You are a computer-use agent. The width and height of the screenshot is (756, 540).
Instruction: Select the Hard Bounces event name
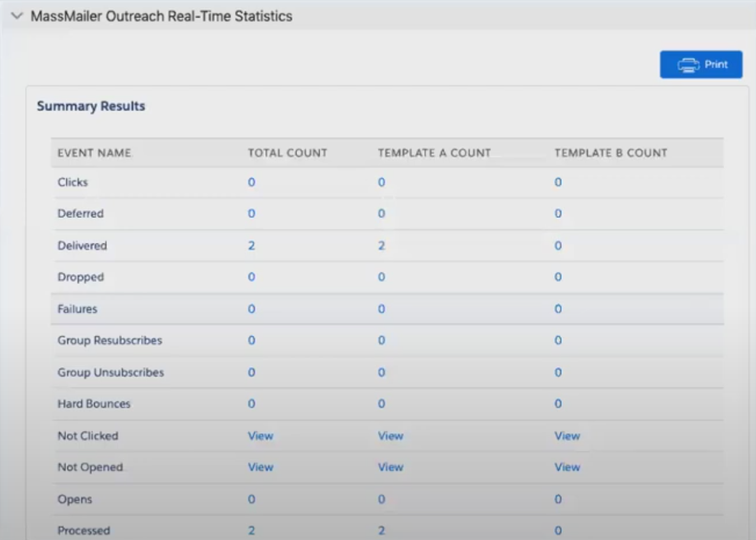(94, 404)
